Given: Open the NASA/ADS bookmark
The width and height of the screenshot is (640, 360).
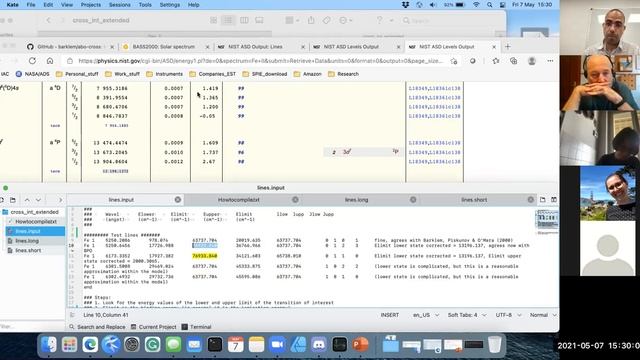Looking at the screenshot, I should [x=33, y=74].
